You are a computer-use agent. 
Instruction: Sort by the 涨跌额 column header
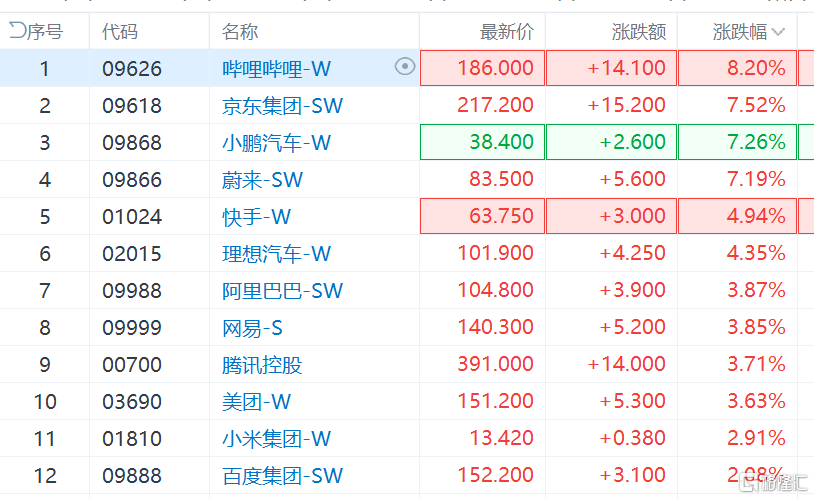(x=639, y=32)
